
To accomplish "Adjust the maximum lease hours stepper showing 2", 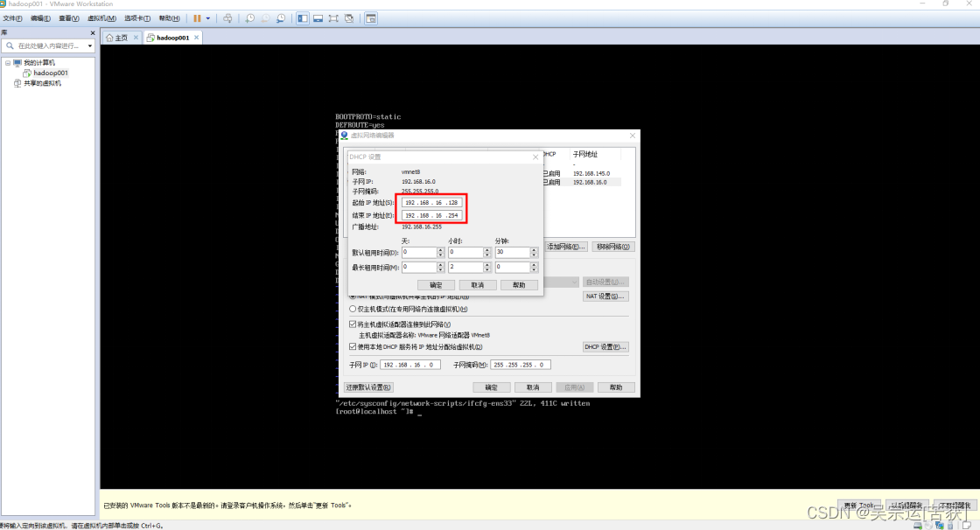I will point(486,267).
